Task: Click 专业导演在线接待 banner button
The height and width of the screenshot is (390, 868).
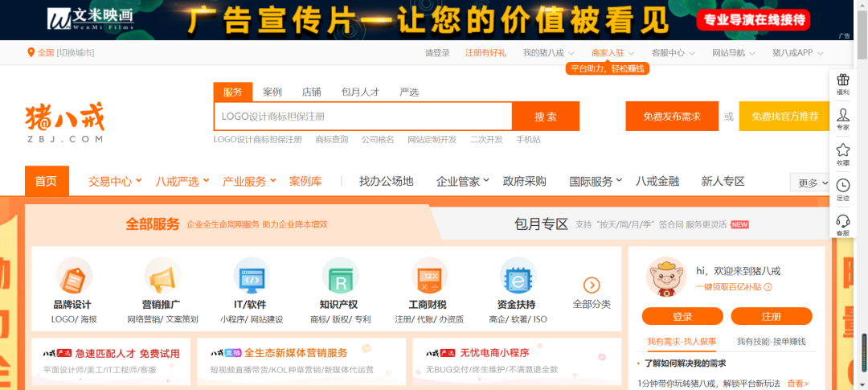Action: tap(753, 20)
